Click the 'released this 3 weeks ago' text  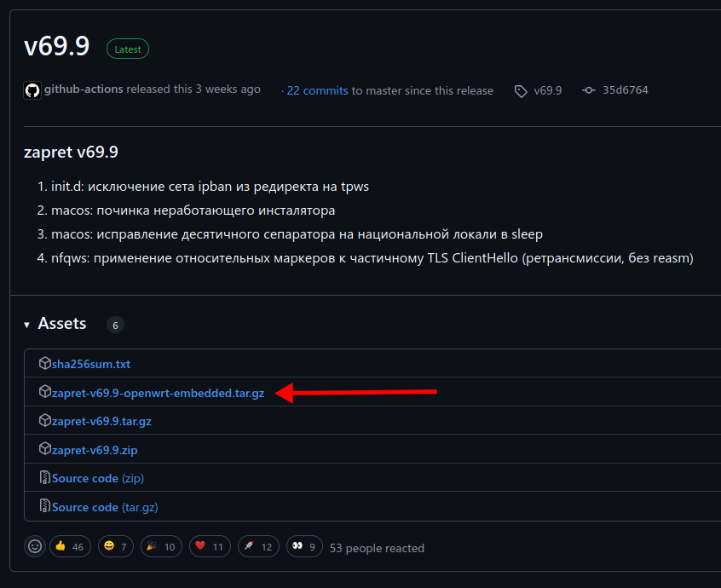coord(193,89)
